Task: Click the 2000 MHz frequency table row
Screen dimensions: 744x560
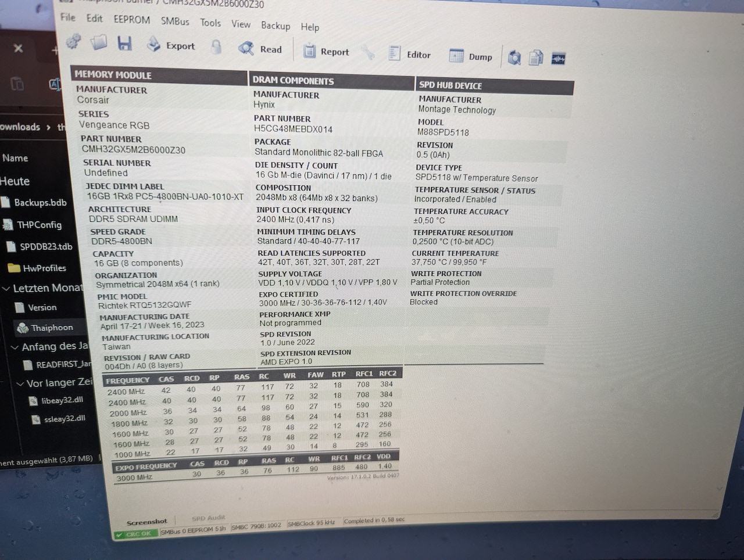Action: (x=252, y=409)
